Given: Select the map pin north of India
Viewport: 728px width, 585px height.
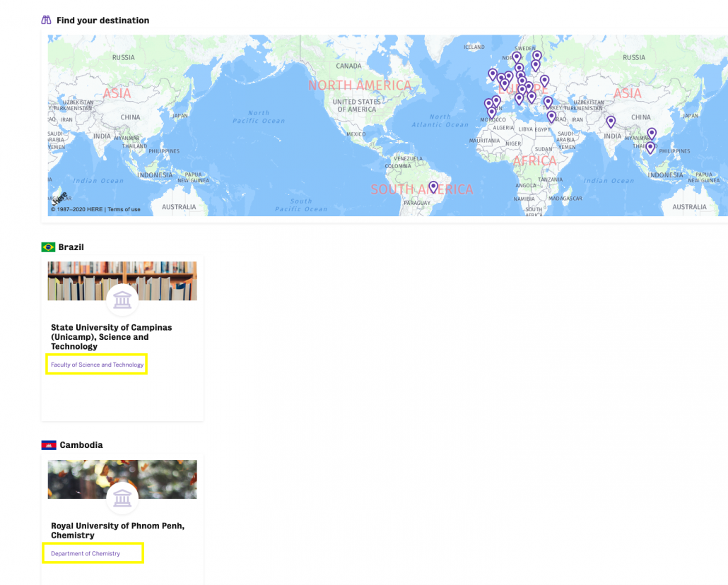Looking at the screenshot, I should (x=611, y=122).
